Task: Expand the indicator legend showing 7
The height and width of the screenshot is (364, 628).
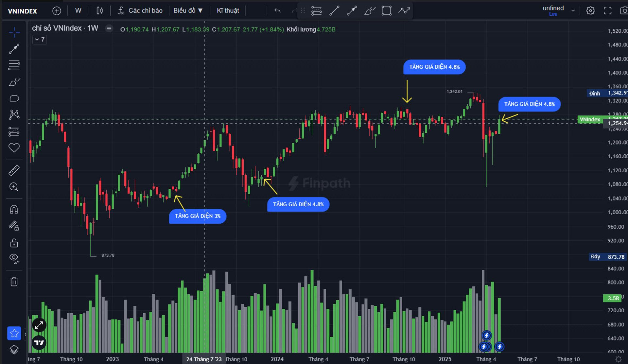Action: tap(40, 40)
